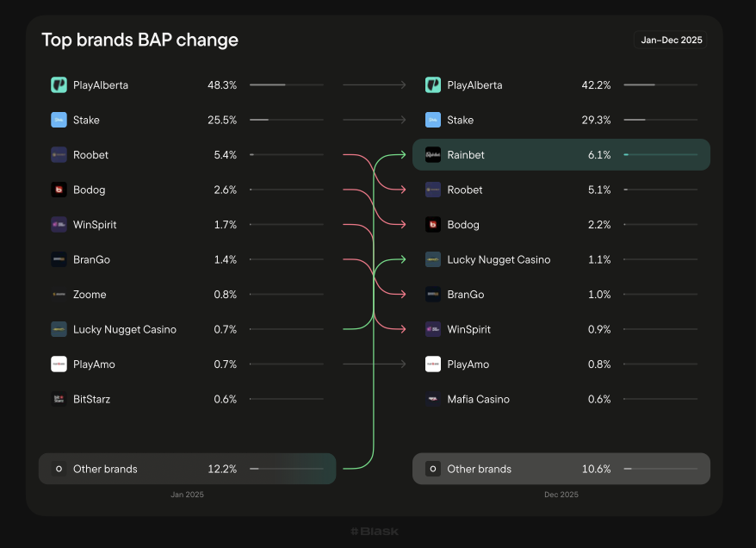Click the Top brands BAP change title
The width and height of the screenshot is (756, 548).
(x=139, y=40)
